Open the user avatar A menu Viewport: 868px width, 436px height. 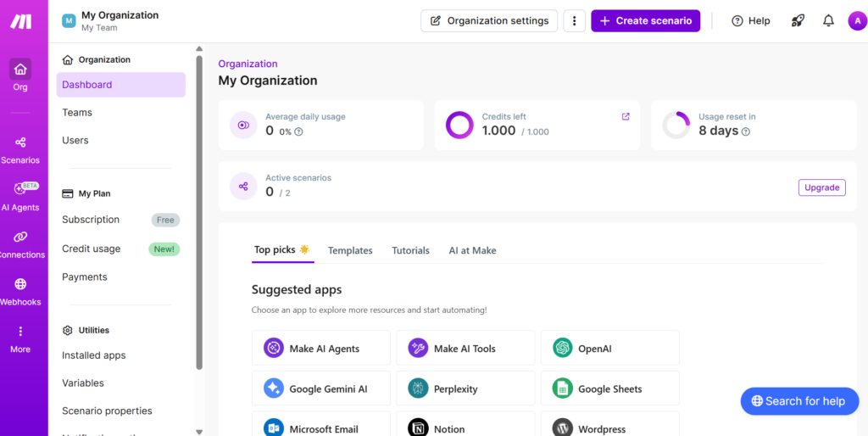857,21
